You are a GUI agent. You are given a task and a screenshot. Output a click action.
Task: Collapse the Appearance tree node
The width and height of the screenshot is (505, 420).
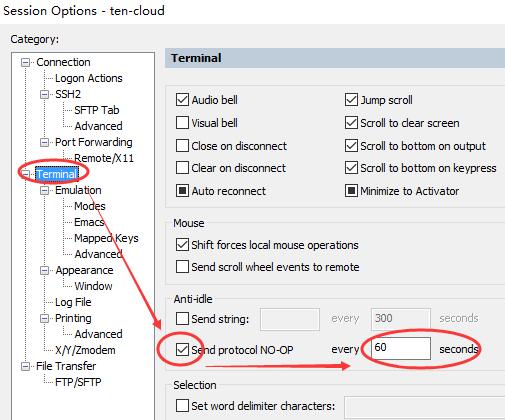(44, 270)
